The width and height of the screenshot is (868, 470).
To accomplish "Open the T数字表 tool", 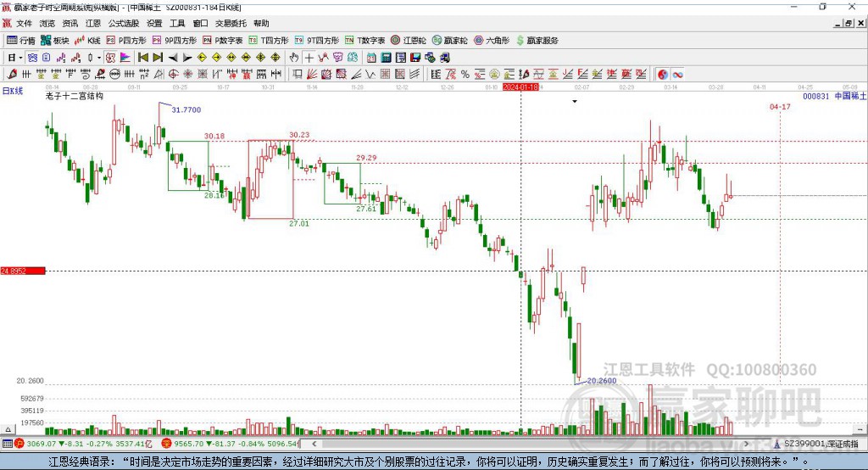I will (364, 41).
